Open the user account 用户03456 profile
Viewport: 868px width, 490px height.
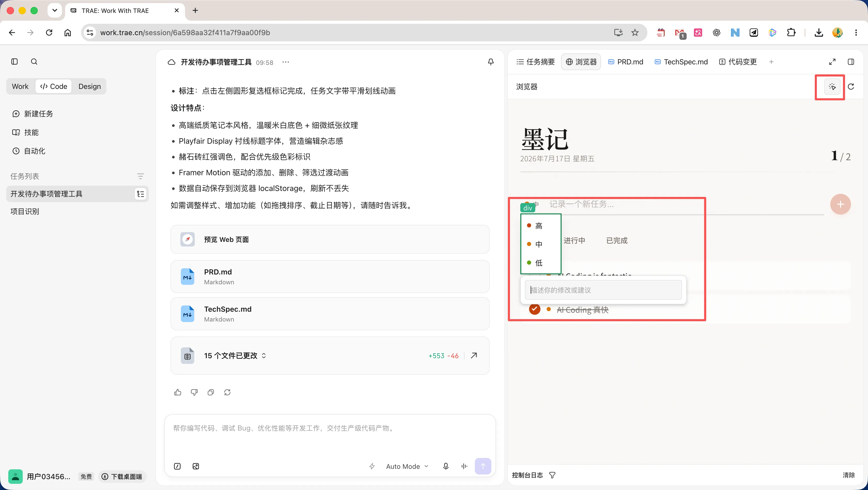(40, 477)
